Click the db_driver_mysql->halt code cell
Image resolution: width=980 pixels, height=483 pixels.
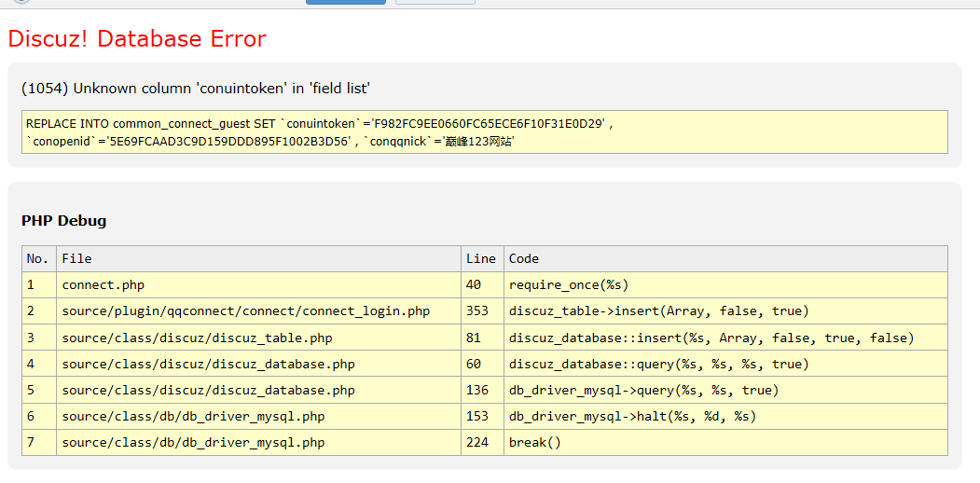[x=632, y=416]
